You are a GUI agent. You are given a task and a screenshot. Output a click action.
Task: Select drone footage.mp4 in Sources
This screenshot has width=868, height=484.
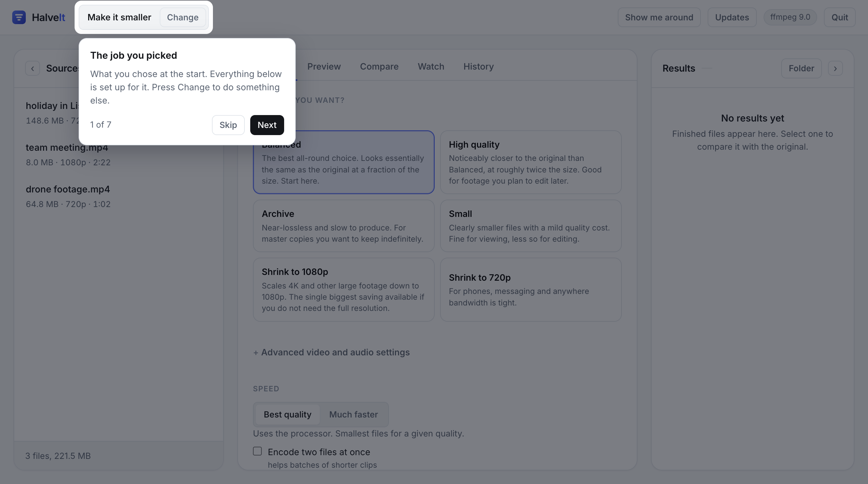coord(119,197)
